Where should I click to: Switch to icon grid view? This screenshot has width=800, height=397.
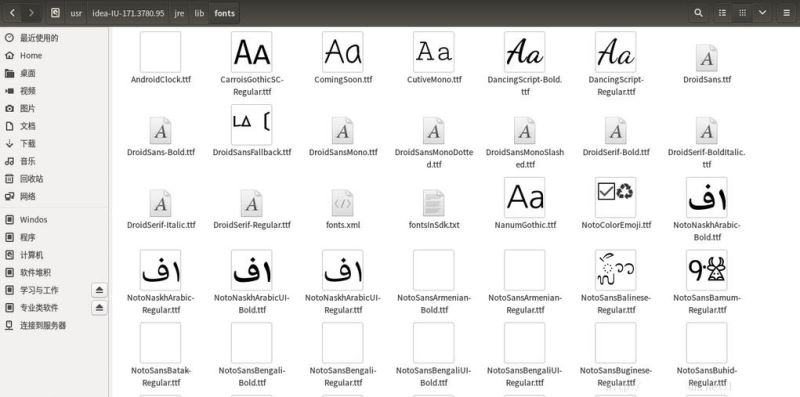(x=742, y=13)
